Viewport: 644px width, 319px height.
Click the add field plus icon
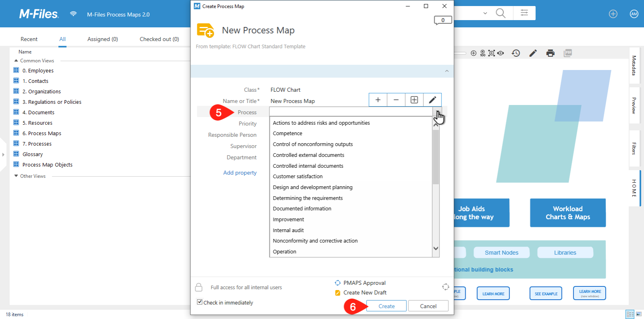tap(378, 100)
